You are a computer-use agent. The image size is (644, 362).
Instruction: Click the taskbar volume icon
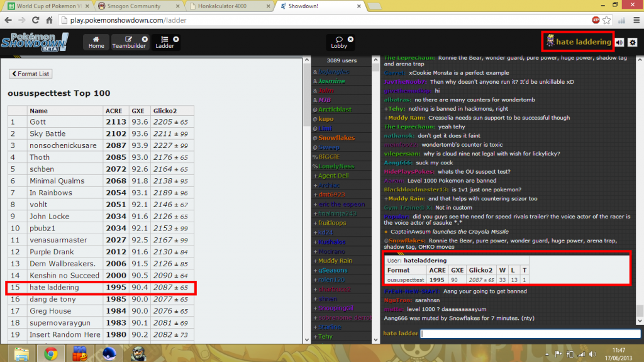pyautogui.click(x=592, y=354)
